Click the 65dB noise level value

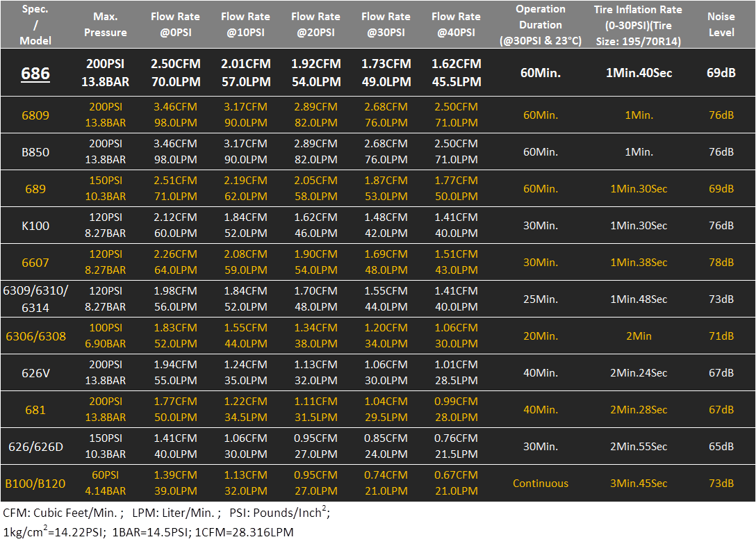[721, 447]
